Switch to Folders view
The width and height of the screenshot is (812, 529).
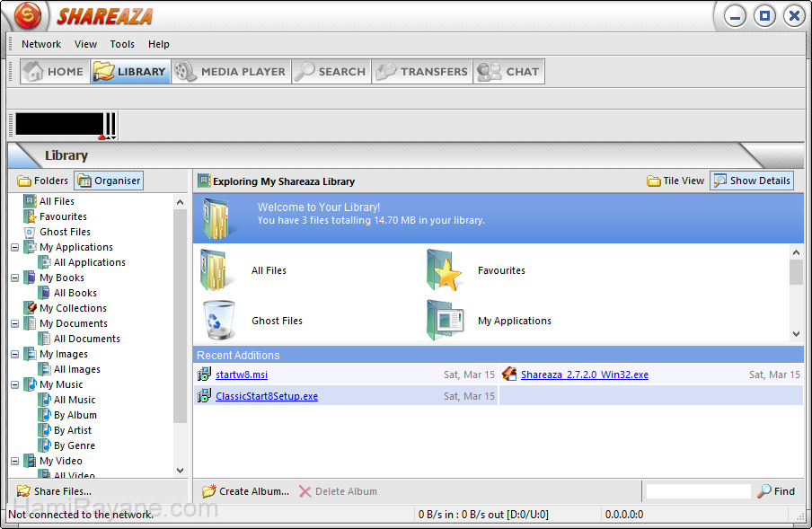[42, 181]
